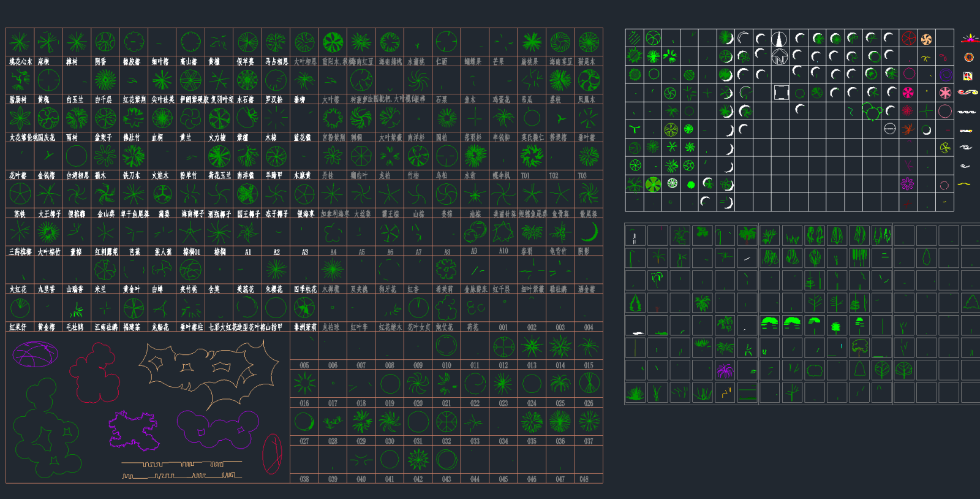The image size is (980, 499).
Task: Click the 金山葵 palm symbol
Action: tap(105, 194)
